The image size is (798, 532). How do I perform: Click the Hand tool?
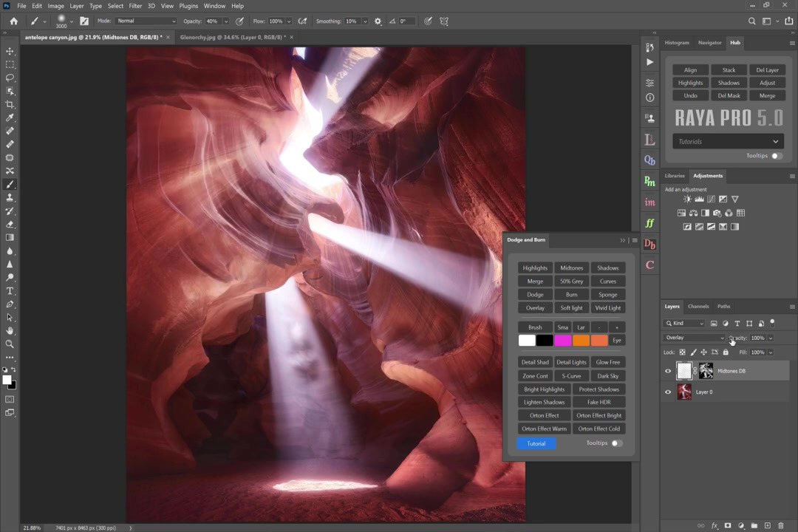[x=10, y=330]
